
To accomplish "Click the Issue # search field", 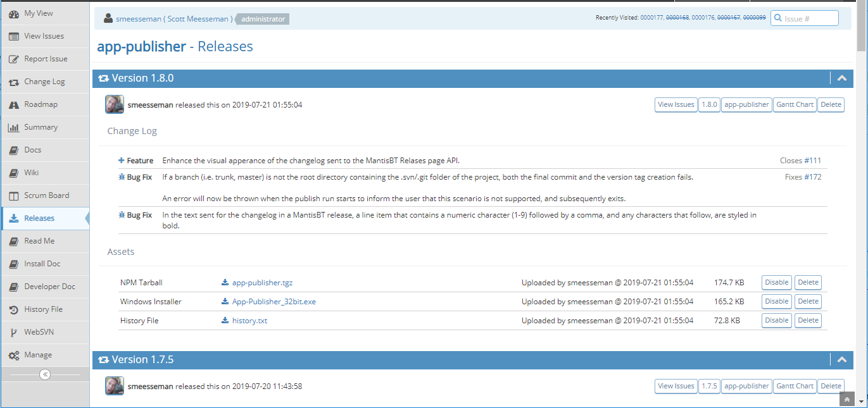I will (805, 18).
